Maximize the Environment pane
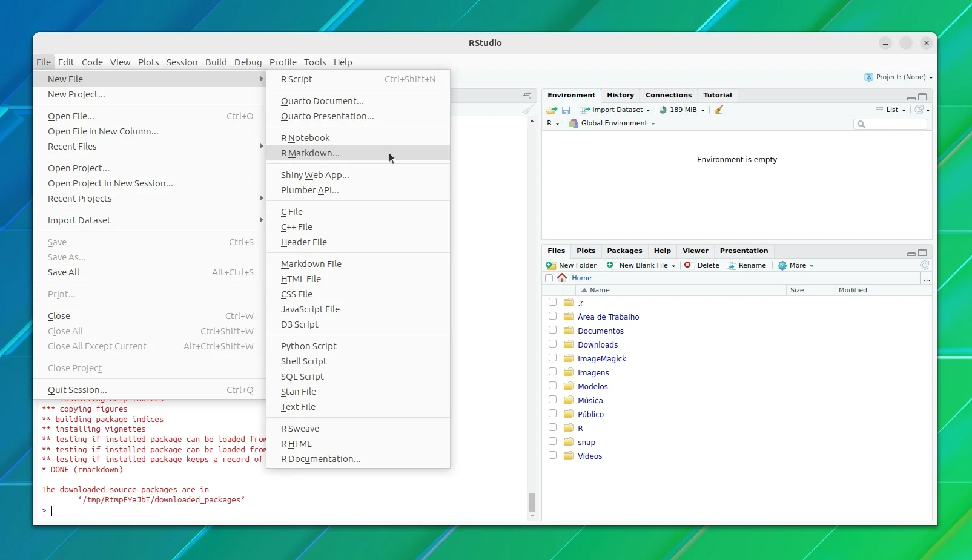This screenshot has width=972, height=560. [922, 97]
